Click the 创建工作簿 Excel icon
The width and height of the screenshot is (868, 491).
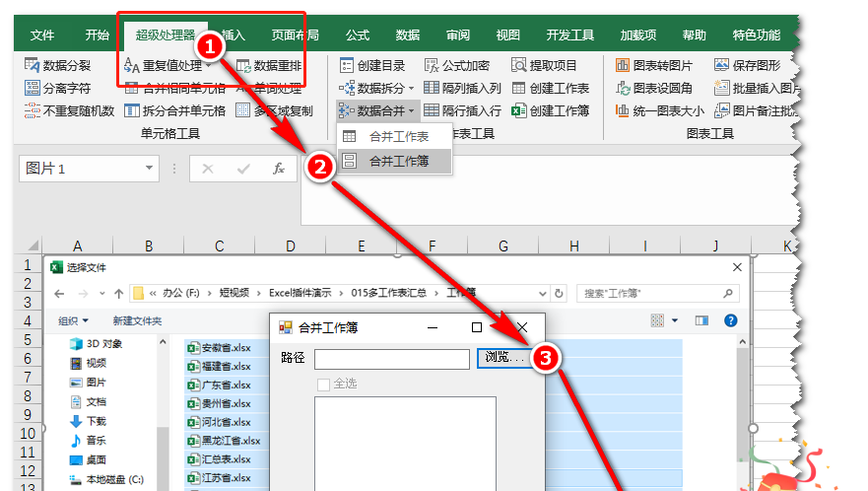519,110
